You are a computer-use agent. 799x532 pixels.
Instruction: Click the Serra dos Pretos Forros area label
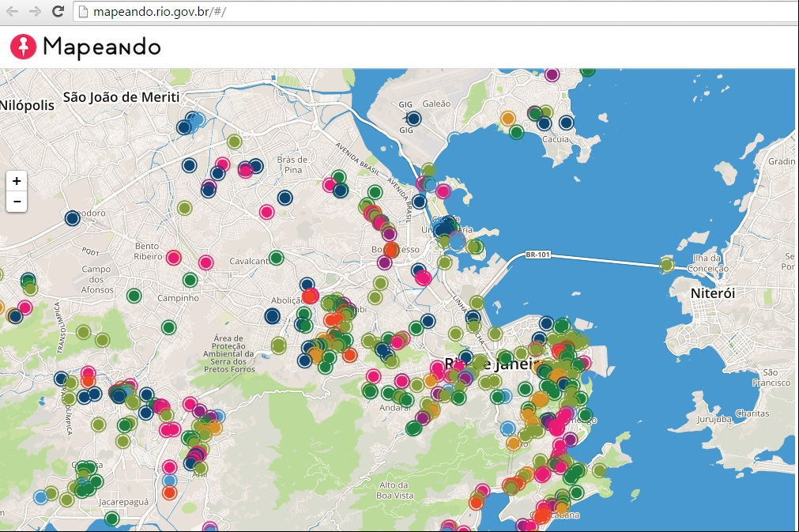229,353
